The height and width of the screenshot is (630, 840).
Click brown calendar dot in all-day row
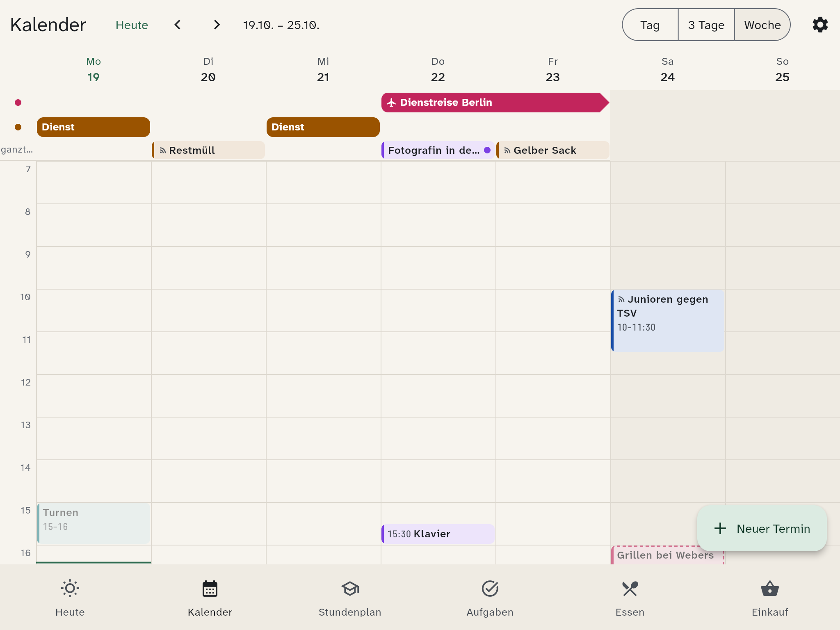pos(18,127)
